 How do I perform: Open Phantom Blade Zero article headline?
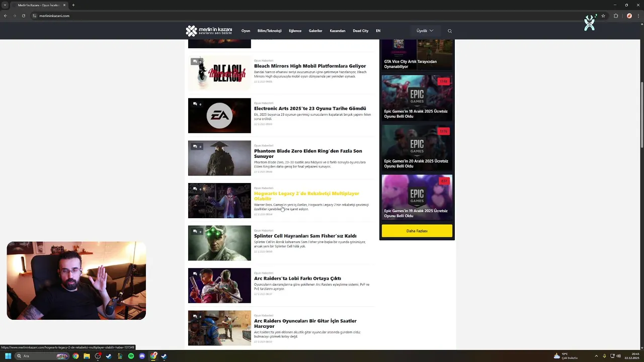[x=308, y=153]
